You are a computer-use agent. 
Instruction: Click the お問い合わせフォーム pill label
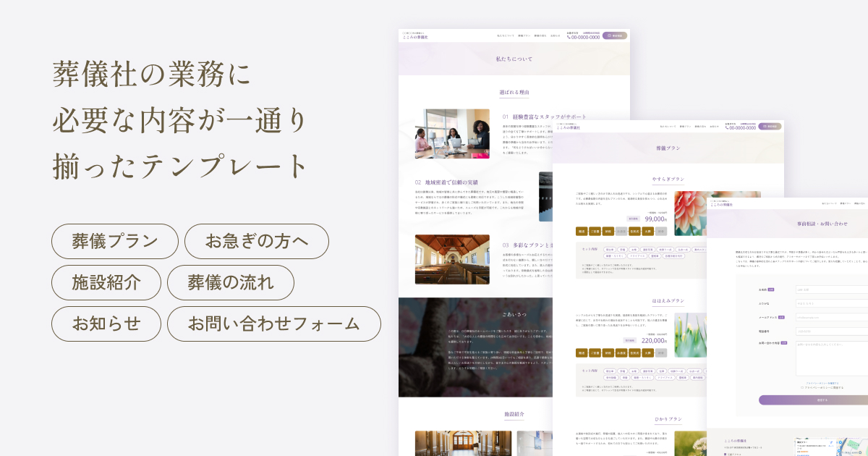coord(274,324)
